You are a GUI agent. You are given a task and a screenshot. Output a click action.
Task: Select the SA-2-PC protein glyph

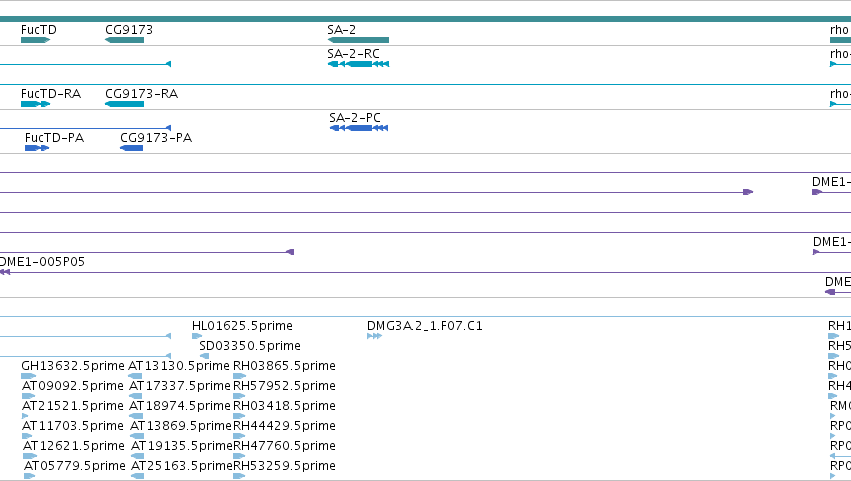pyautogui.click(x=359, y=128)
